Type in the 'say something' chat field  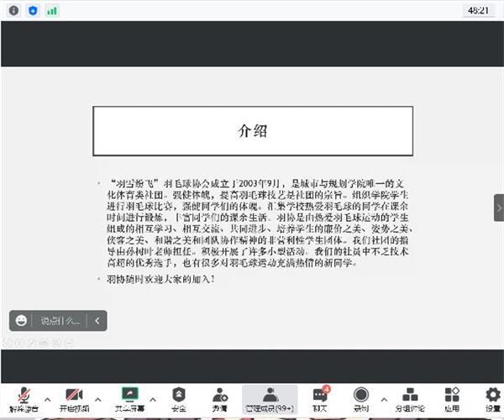[60, 320]
